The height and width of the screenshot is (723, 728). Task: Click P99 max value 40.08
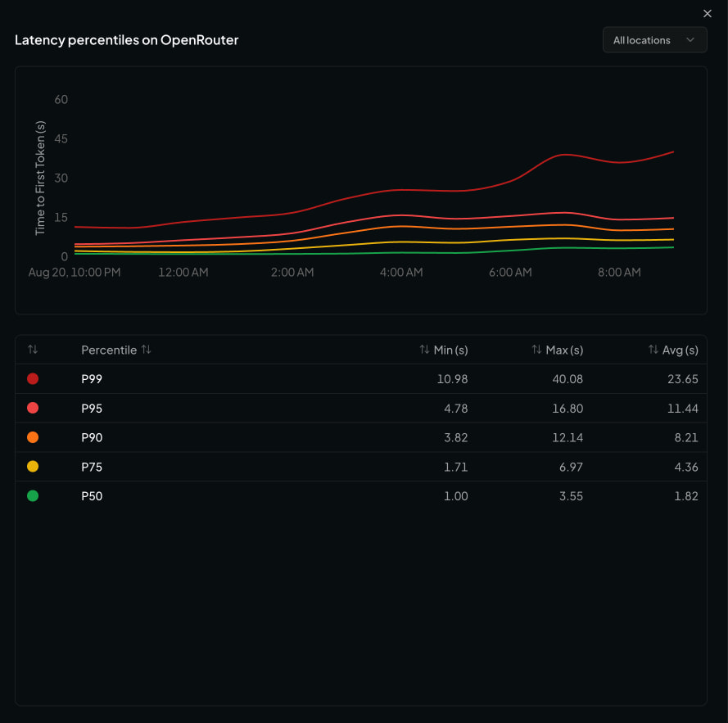pos(567,379)
